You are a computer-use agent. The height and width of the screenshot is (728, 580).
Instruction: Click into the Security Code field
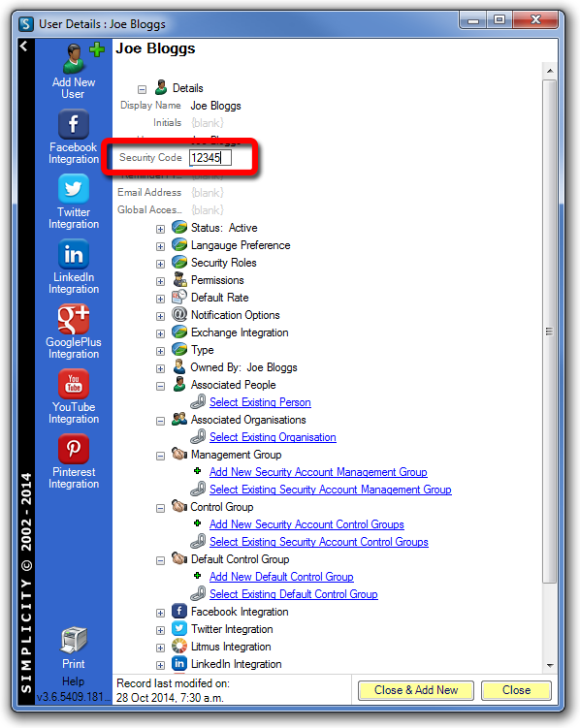pyautogui.click(x=209, y=158)
